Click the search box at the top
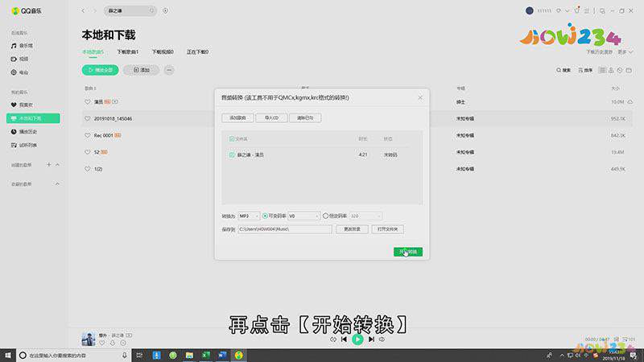This screenshot has width=644, height=362. pyautogui.click(x=130, y=10)
